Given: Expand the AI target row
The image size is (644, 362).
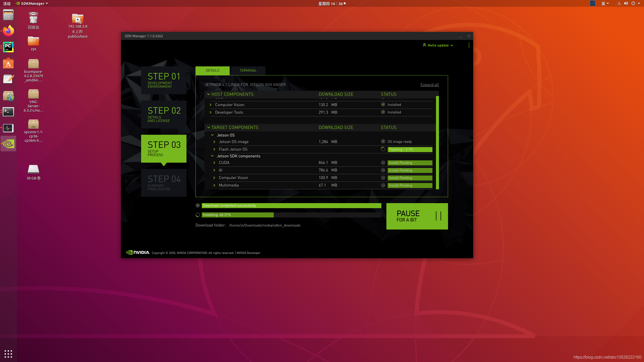Looking at the screenshot, I should click(214, 170).
